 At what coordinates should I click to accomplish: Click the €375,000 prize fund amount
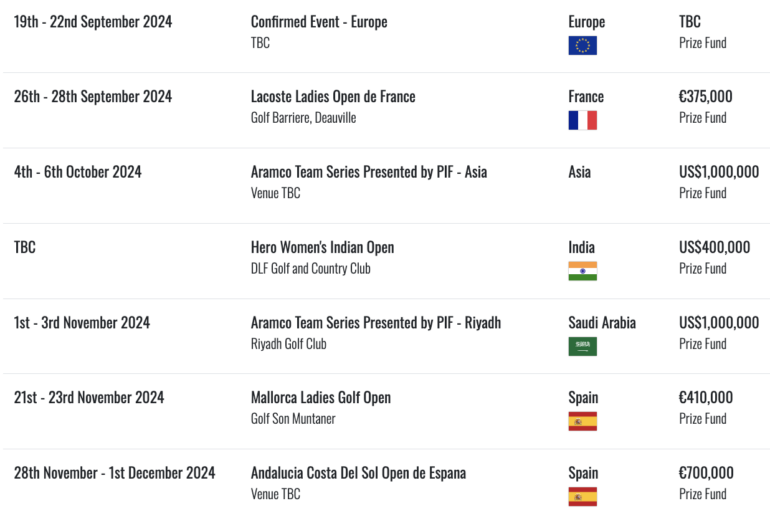[705, 97]
